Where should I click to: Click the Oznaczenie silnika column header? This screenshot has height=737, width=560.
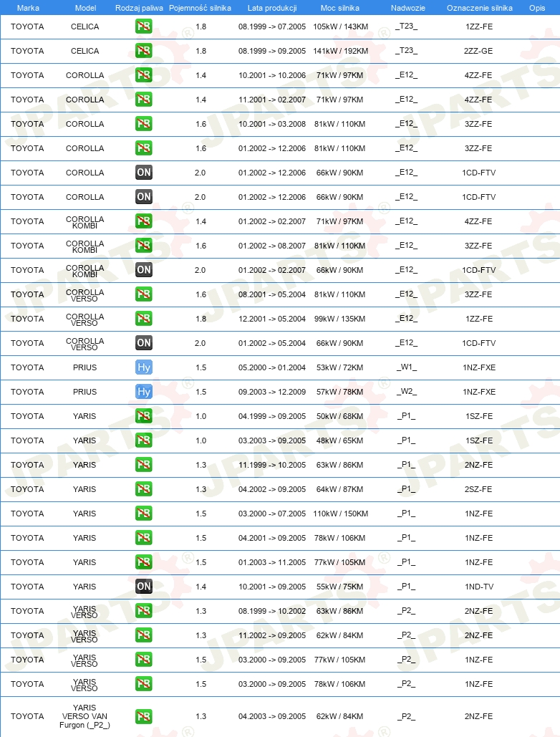point(480,8)
